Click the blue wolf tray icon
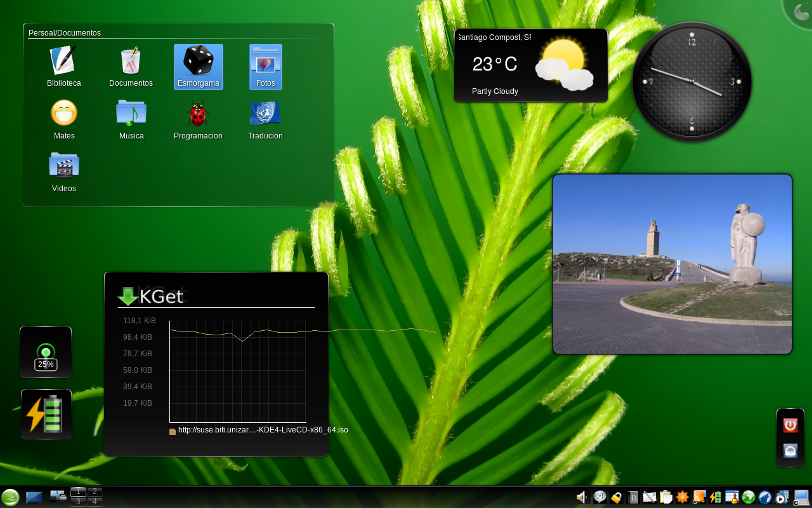This screenshot has height=508, width=812. 765,497
